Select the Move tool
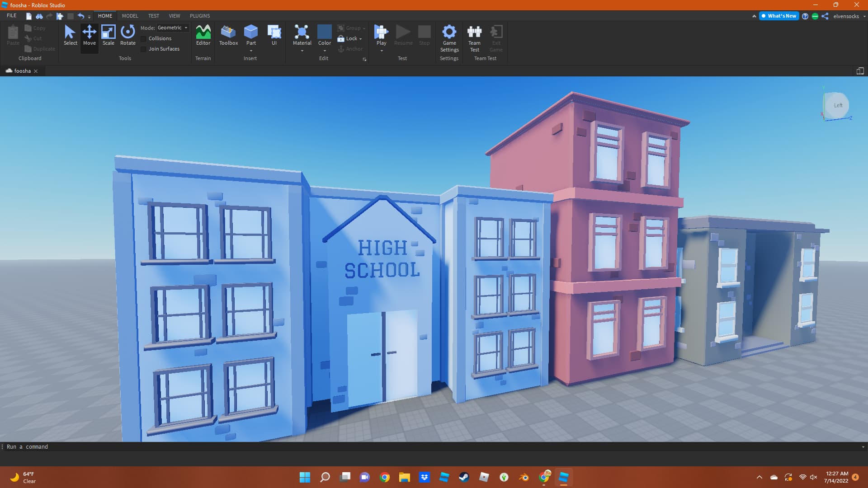The height and width of the screenshot is (488, 868). point(89,36)
